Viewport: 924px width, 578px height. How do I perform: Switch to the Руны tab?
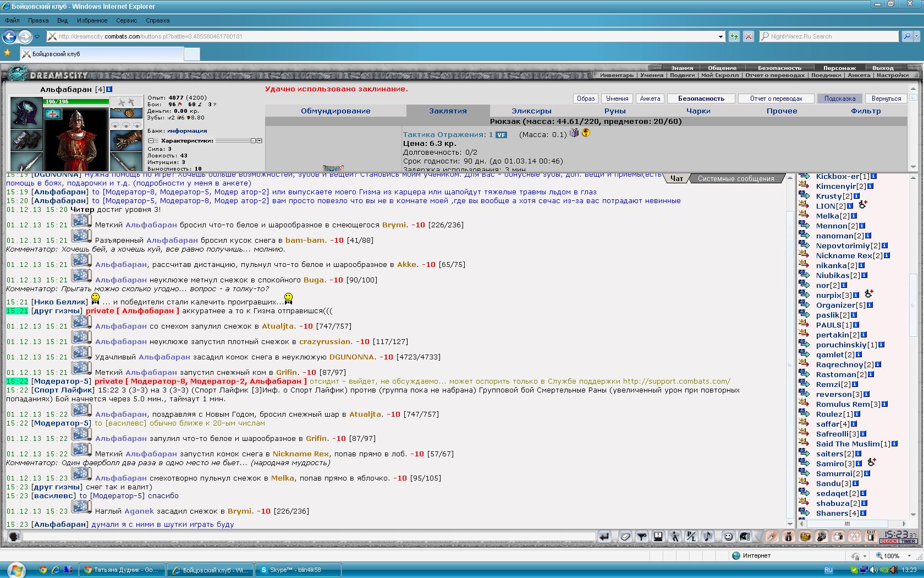pyautogui.click(x=615, y=111)
